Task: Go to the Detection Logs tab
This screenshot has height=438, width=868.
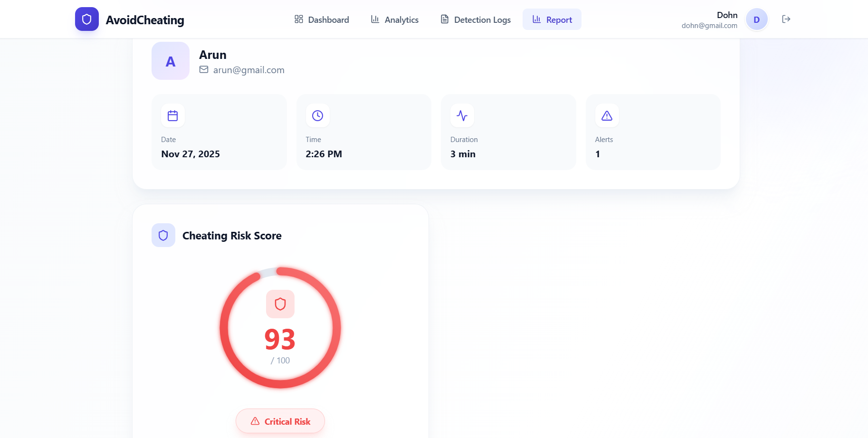Action: pyautogui.click(x=476, y=19)
